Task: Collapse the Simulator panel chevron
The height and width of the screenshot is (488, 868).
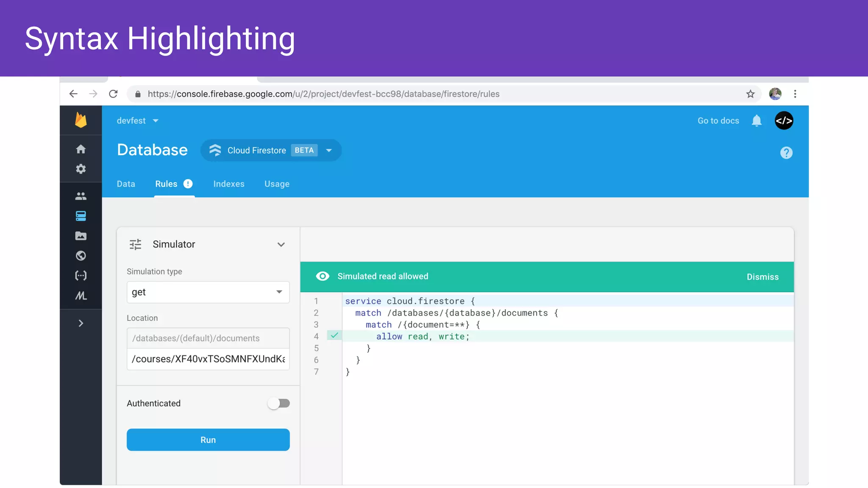Action: (x=281, y=244)
